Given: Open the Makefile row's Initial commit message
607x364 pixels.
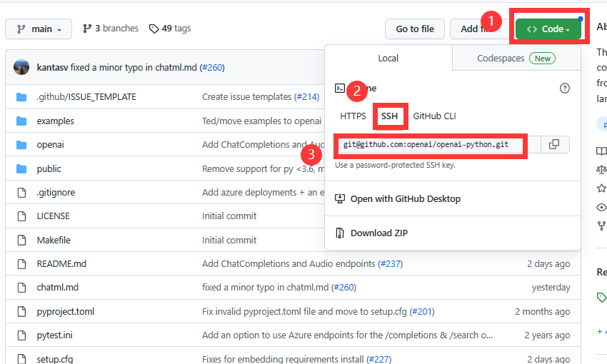Looking at the screenshot, I should [229, 241].
